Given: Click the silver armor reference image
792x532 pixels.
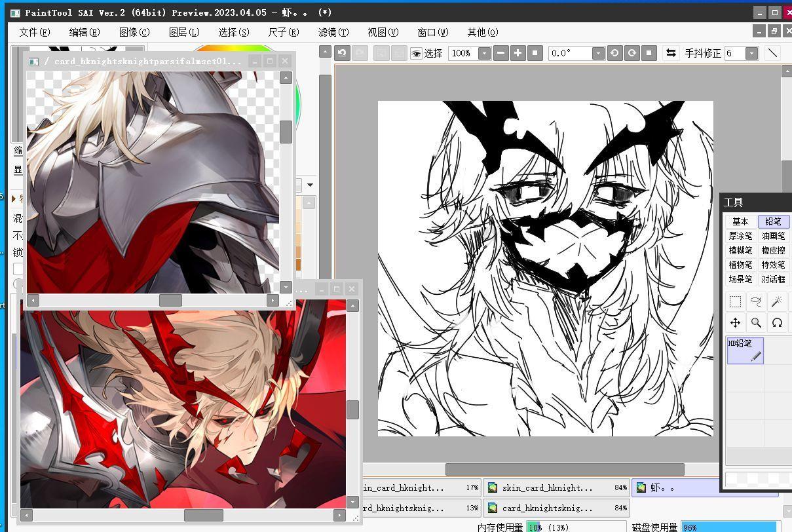Looking at the screenshot, I should point(153,182).
